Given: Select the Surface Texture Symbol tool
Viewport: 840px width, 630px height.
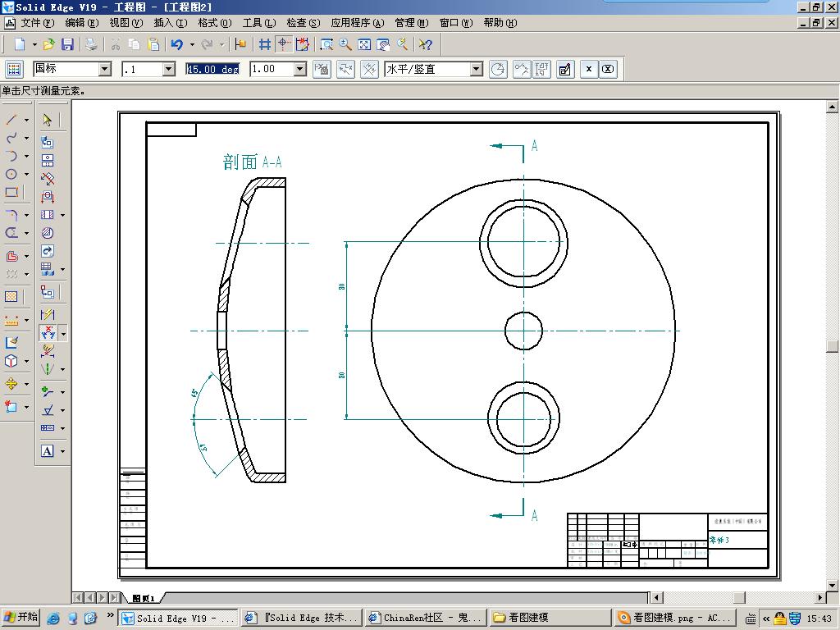Looking at the screenshot, I should (x=47, y=410).
